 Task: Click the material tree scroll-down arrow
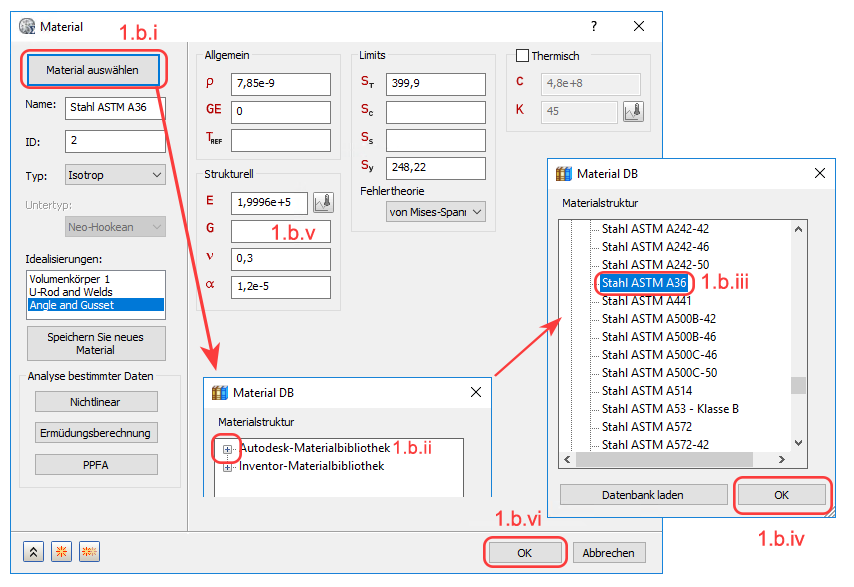point(798,443)
